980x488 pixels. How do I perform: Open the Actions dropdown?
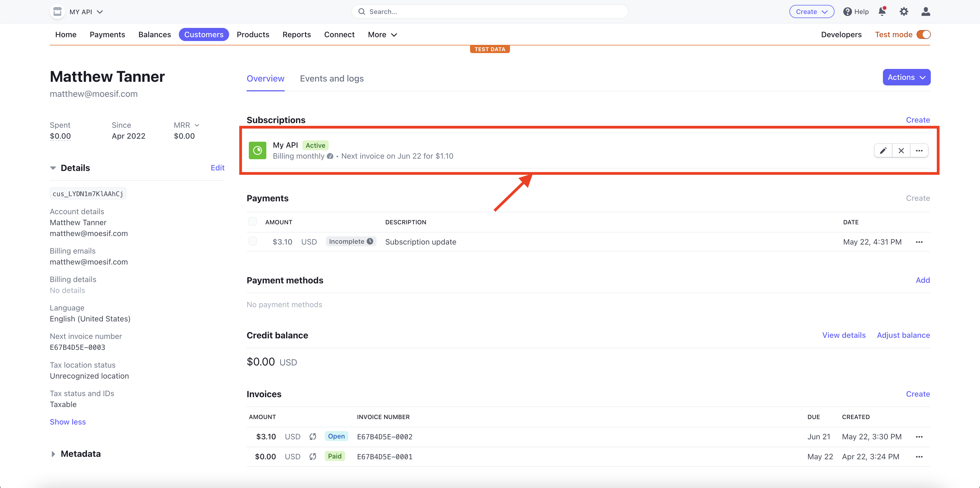click(906, 77)
